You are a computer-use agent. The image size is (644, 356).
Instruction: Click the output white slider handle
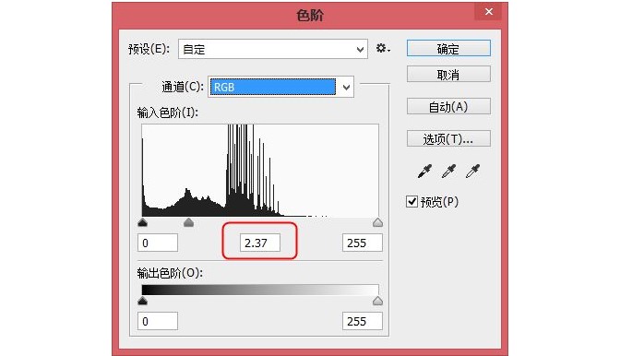tap(377, 301)
